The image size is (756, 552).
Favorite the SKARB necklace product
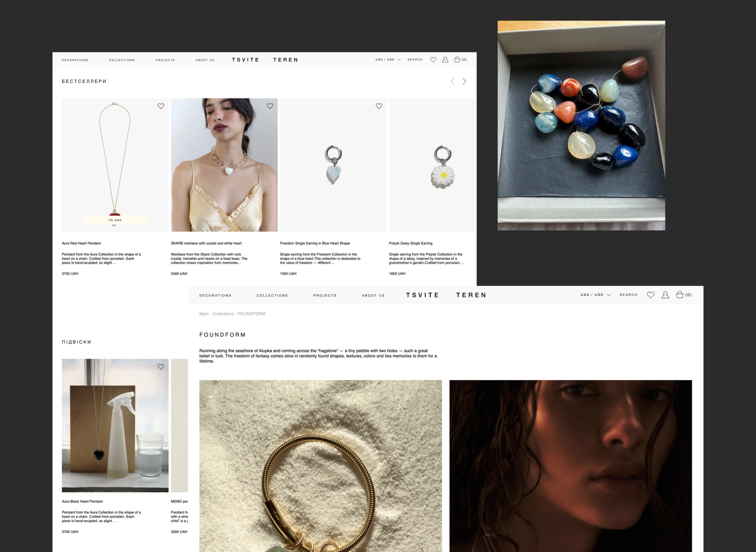(270, 106)
